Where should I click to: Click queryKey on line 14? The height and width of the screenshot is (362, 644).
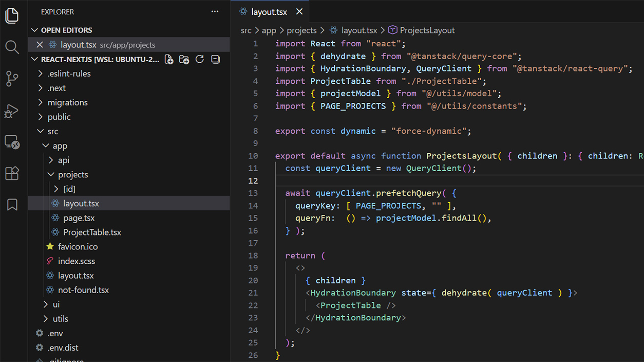[x=315, y=206]
